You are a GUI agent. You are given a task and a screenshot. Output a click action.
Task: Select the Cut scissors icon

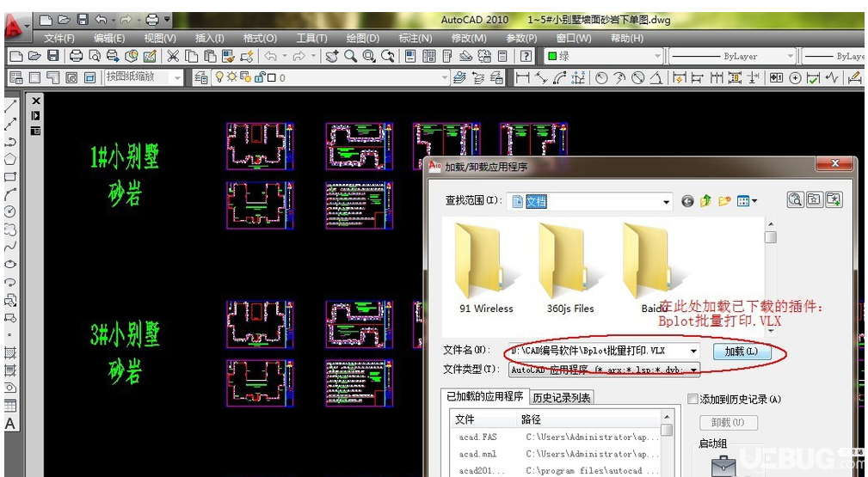click(x=173, y=56)
